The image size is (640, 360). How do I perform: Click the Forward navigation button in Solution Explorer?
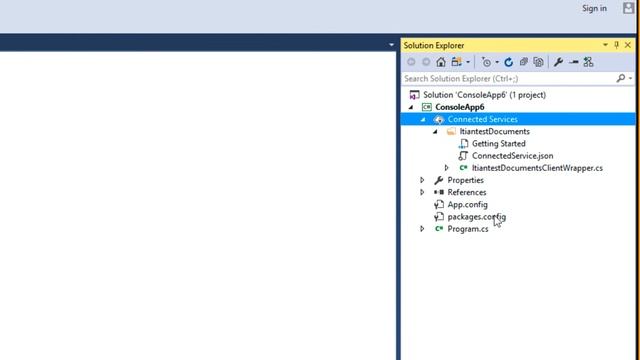(x=426, y=62)
